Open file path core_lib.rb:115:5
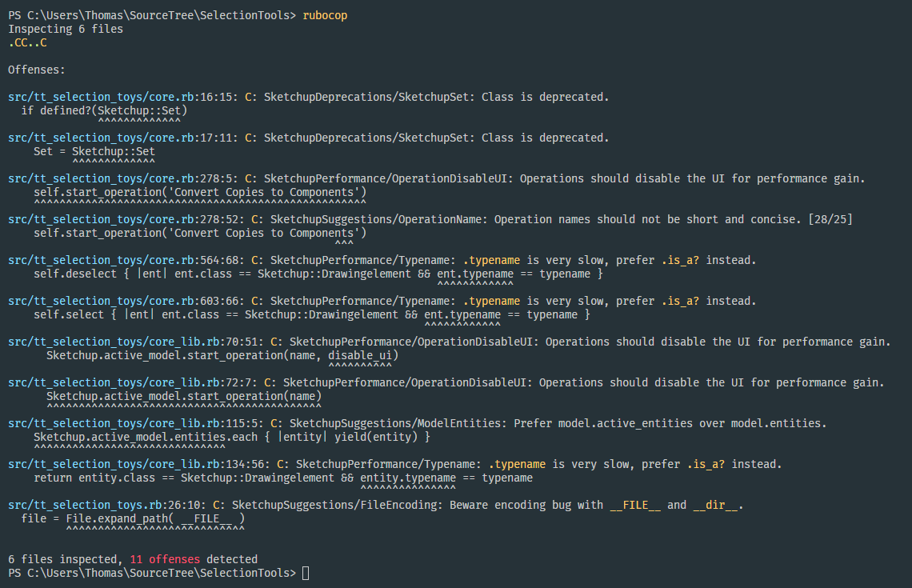 135,423
